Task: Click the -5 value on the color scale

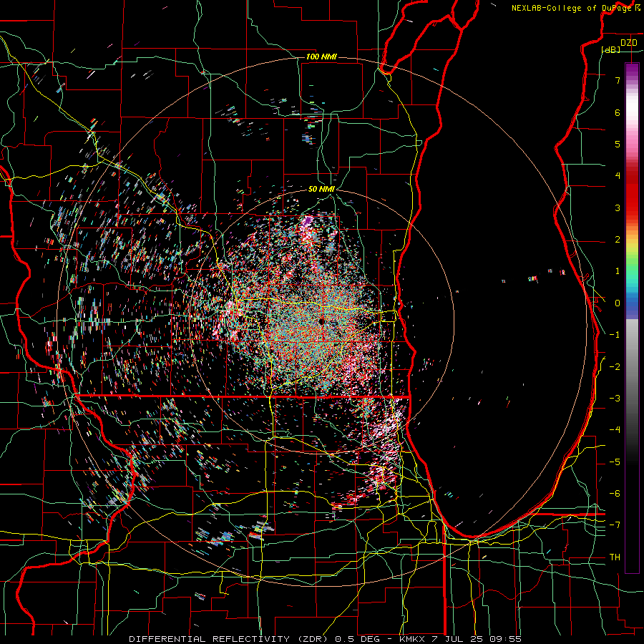Action: point(615,462)
